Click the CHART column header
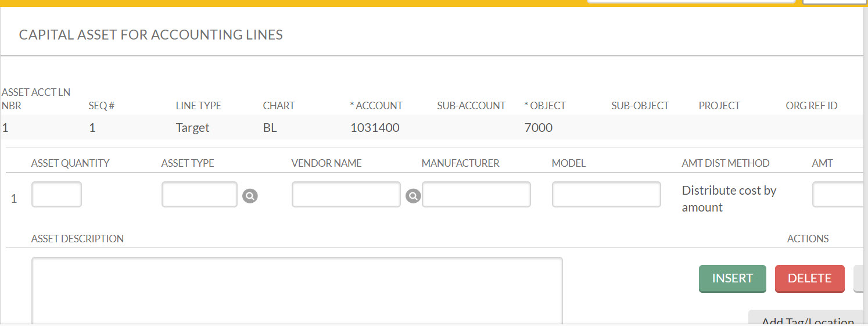 click(x=279, y=106)
